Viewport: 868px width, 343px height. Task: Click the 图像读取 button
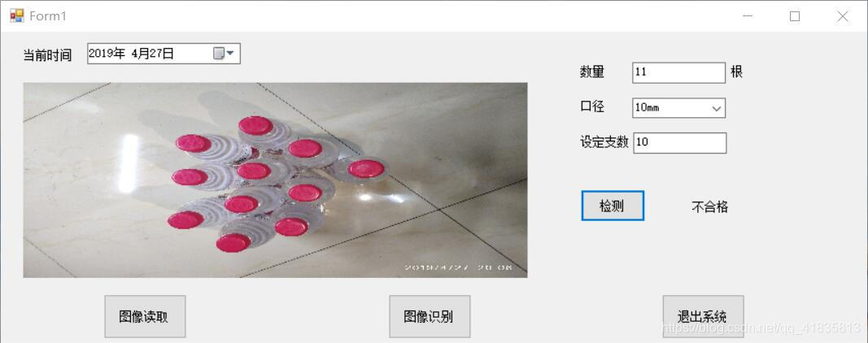point(145,316)
